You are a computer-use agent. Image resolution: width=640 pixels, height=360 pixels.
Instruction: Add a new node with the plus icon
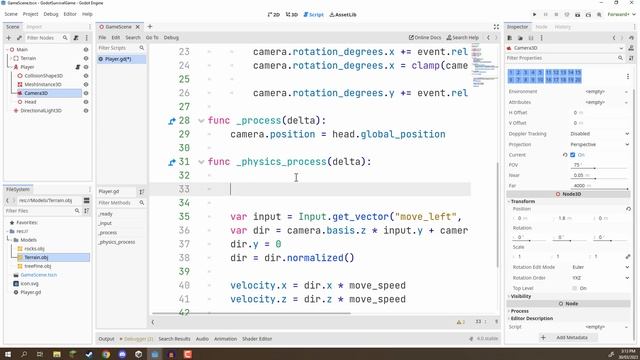[x=9, y=38]
